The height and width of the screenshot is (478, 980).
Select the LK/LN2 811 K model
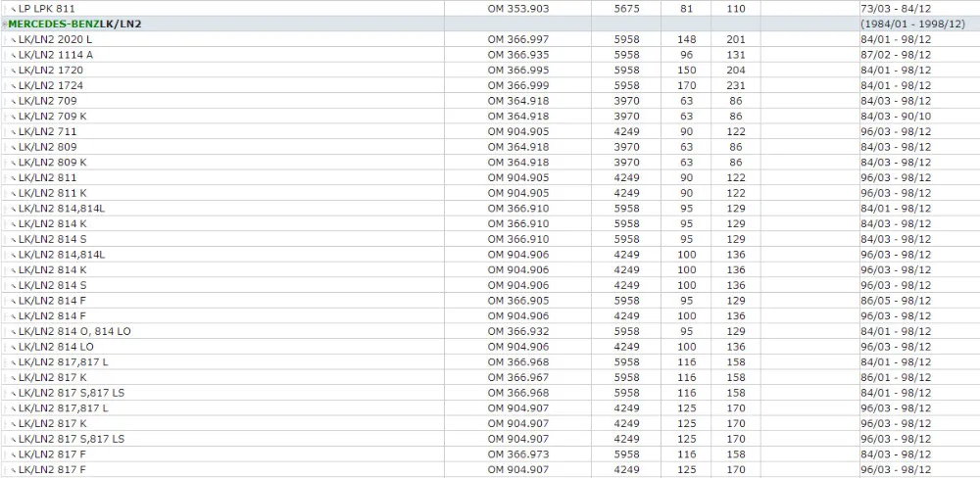tap(53, 193)
